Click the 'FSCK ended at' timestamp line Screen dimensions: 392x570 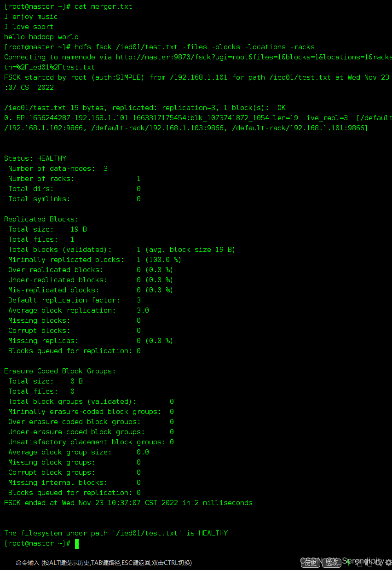[x=128, y=503]
